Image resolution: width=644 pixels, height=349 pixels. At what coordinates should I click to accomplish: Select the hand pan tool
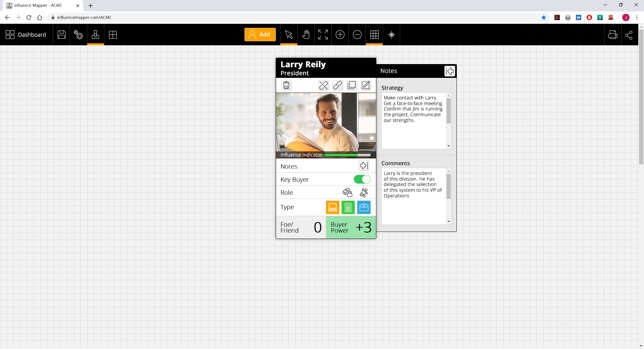(x=306, y=35)
